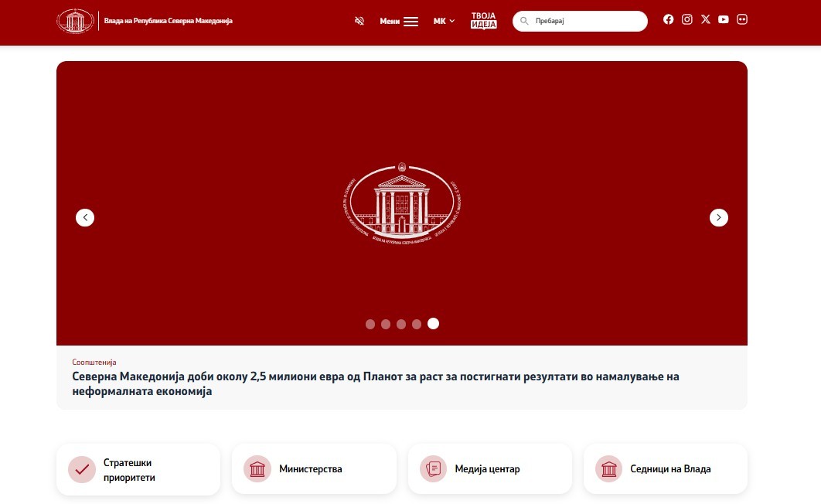Open the headline about 2,5 милиони евра

376,383
